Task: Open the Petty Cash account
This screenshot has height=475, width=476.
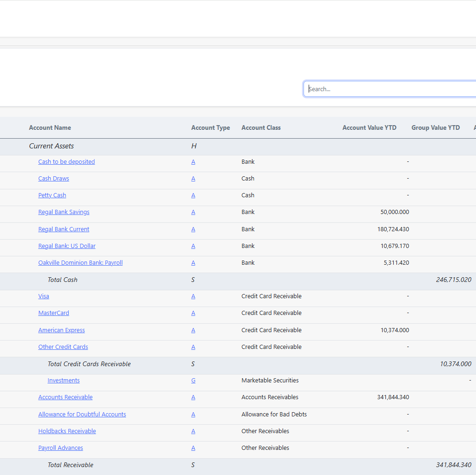Action: coord(52,195)
